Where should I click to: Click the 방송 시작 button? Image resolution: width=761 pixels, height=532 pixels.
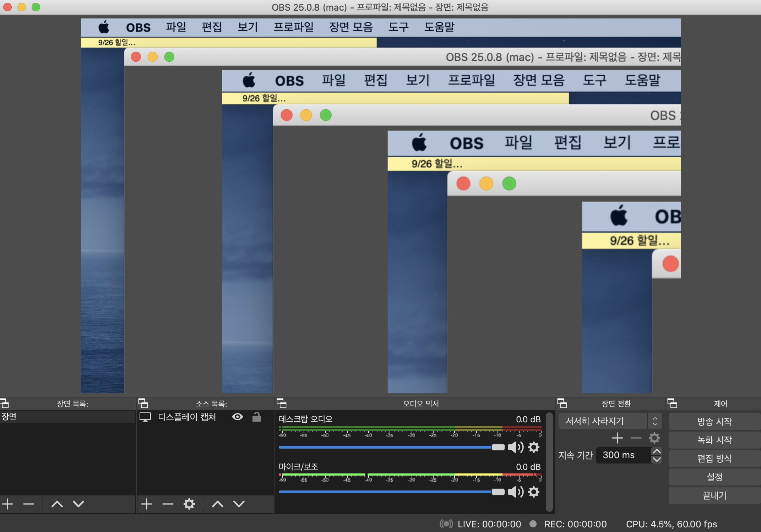714,422
